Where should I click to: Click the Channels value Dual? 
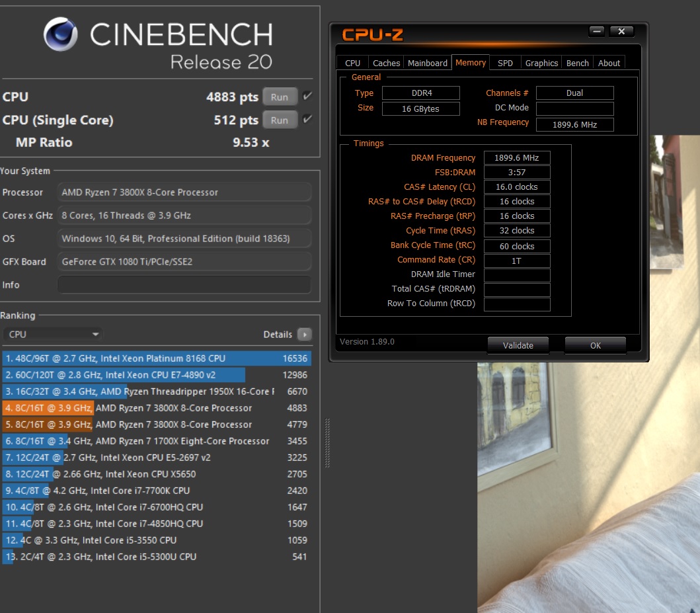pos(575,93)
